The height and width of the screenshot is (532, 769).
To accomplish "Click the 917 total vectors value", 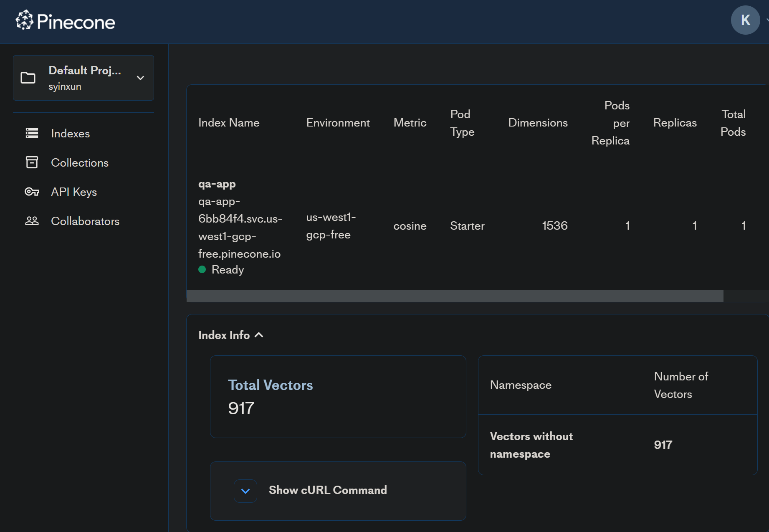I will pos(241,408).
